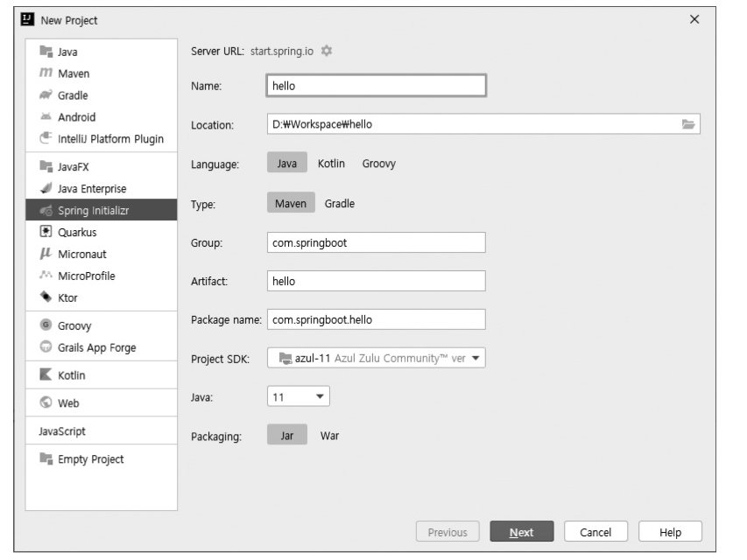Viewport: 747px width, 560px height.
Task: Click the start.spring.io server URL
Action: coord(282,51)
